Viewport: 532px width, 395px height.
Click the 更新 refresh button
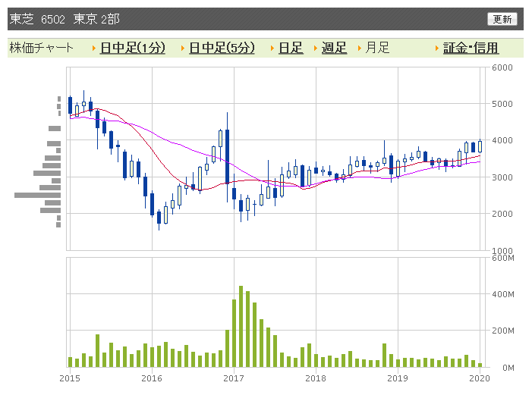tap(502, 19)
